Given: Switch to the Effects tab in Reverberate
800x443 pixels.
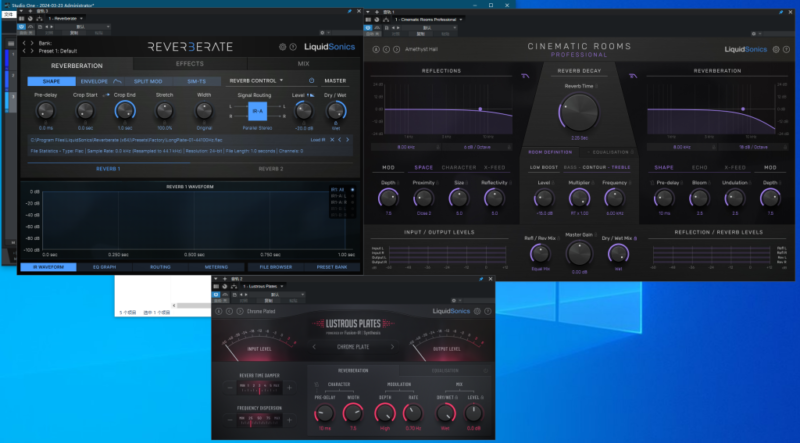Looking at the screenshot, I should point(190,63).
